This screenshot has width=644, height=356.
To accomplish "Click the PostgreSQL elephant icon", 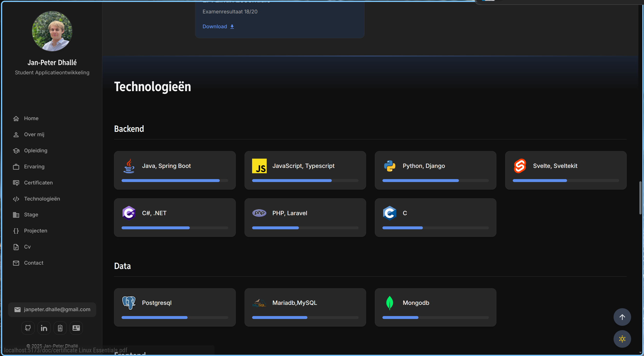I will 129,303.
